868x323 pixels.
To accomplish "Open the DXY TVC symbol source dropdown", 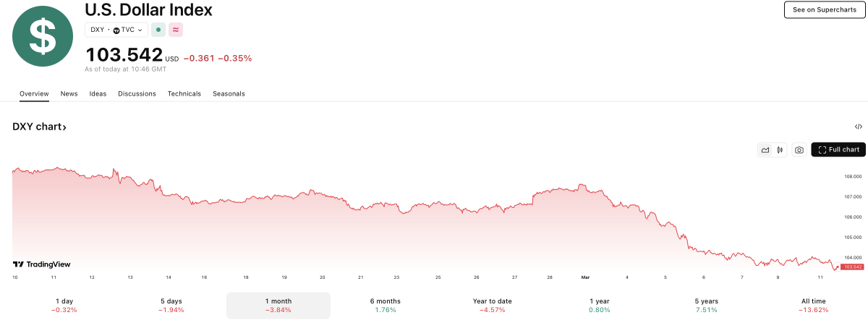I will pyautogui.click(x=116, y=30).
